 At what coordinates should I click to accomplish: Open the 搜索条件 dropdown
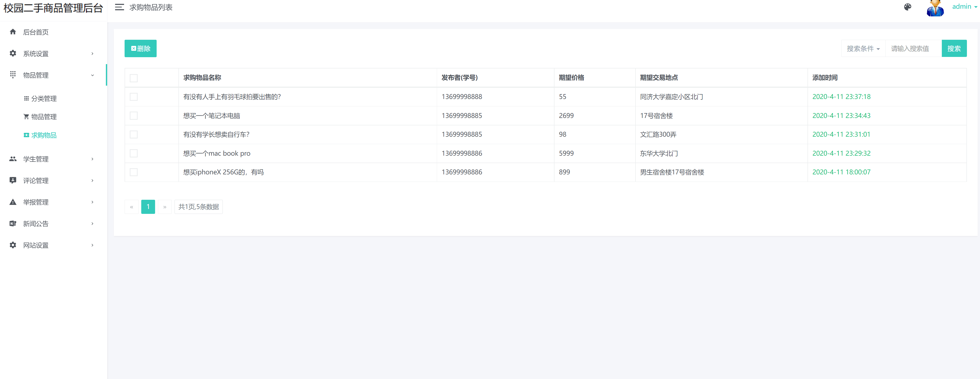tap(863, 49)
